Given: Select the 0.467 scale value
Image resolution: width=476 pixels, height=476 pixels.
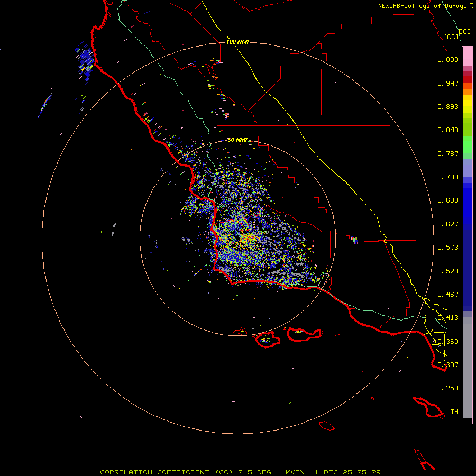Looking at the screenshot, I should click(448, 295).
